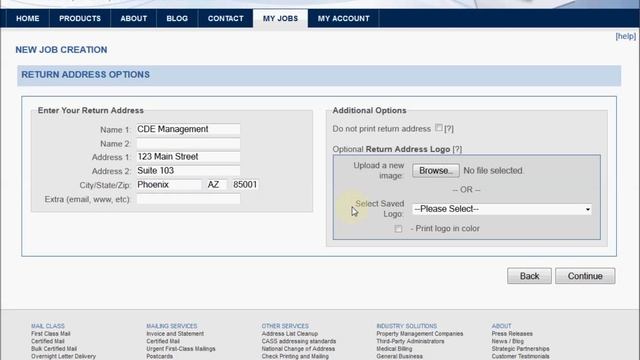This screenshot has height=360, width=640.
Task: Open the News / Blog footer link
Action: click(x=507, y=341)
